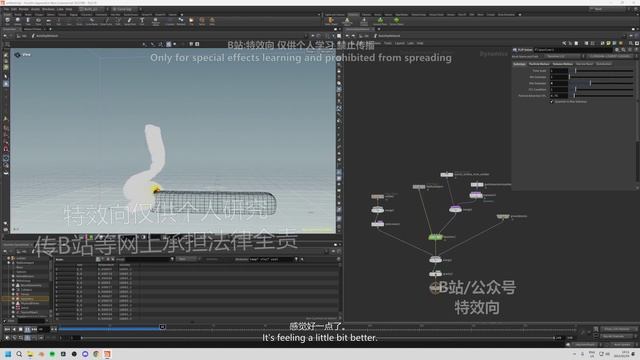Expand first item in spreadsheet tree
640x360 pixels.
tap(8, 258)
